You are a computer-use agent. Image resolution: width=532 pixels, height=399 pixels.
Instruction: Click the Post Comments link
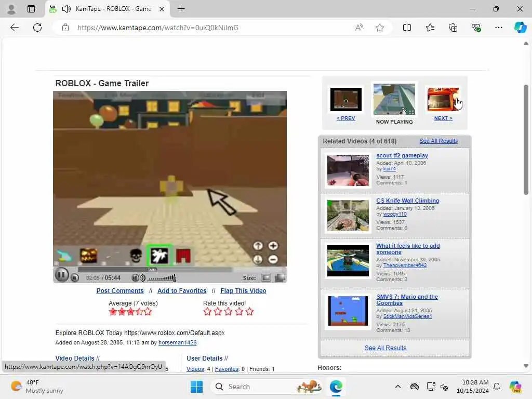[x=120, y=291]
